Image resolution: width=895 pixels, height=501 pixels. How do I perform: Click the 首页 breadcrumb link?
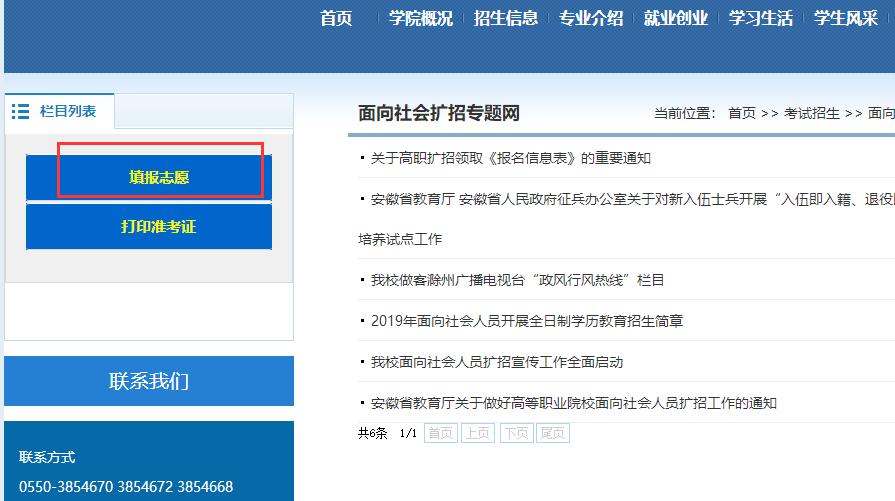741,114
